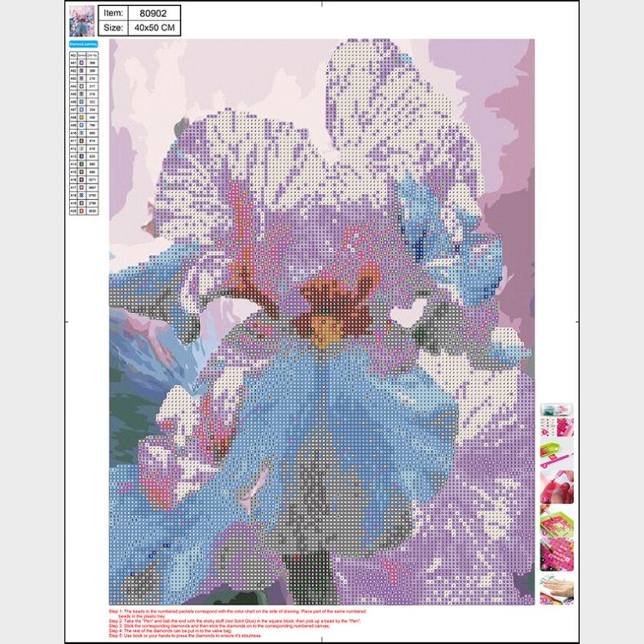Click the orange flower center on canvas
Image resolution: width=644 pixels, height=644 pixels.
(x=327, y=329)
